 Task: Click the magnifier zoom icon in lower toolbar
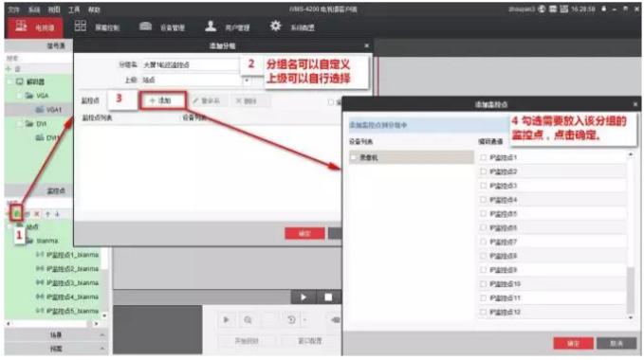[248, 320]
